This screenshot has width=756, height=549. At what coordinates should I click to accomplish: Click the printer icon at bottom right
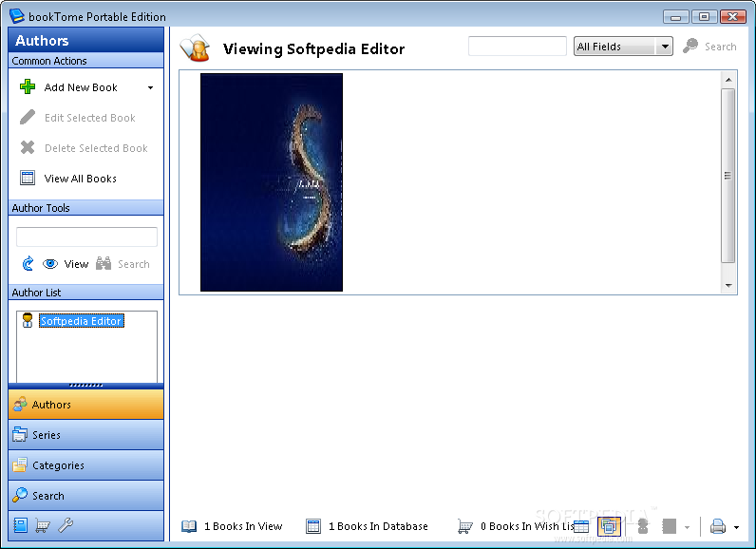pyautogui.click(x=718, y=526)
